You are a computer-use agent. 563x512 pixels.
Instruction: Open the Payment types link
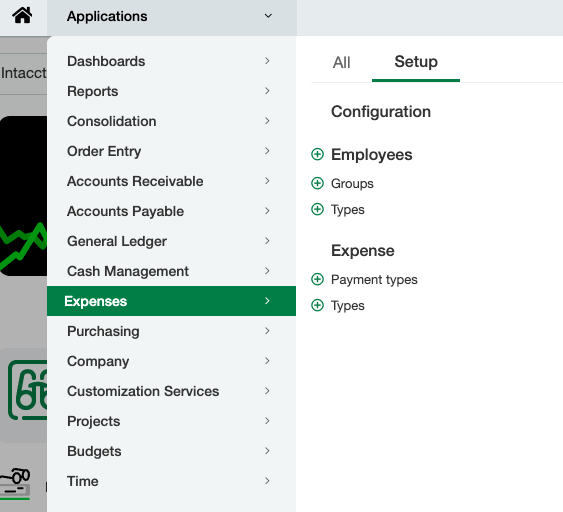coord(374,279)
